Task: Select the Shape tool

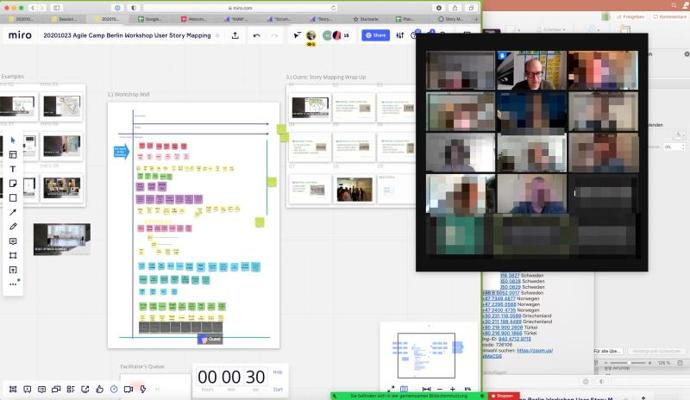Action: tap(13, 198)
